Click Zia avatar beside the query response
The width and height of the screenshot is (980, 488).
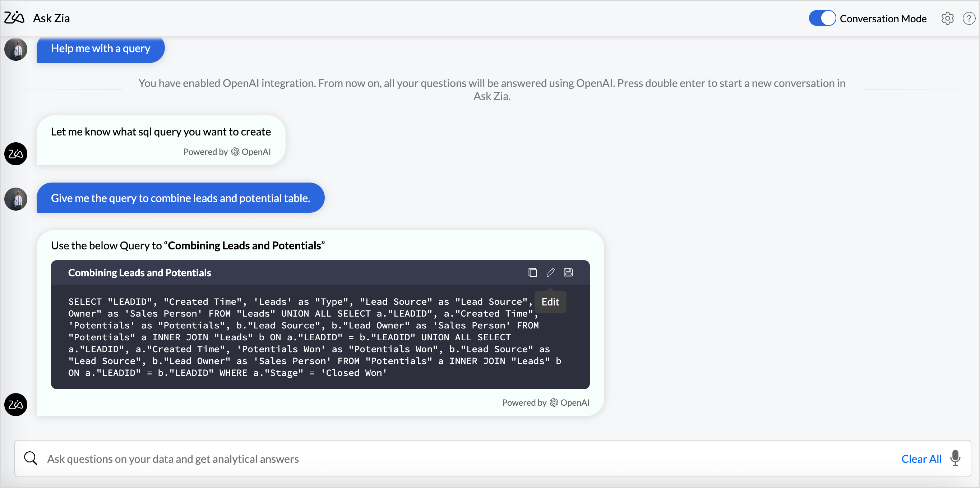coord(15,404)
